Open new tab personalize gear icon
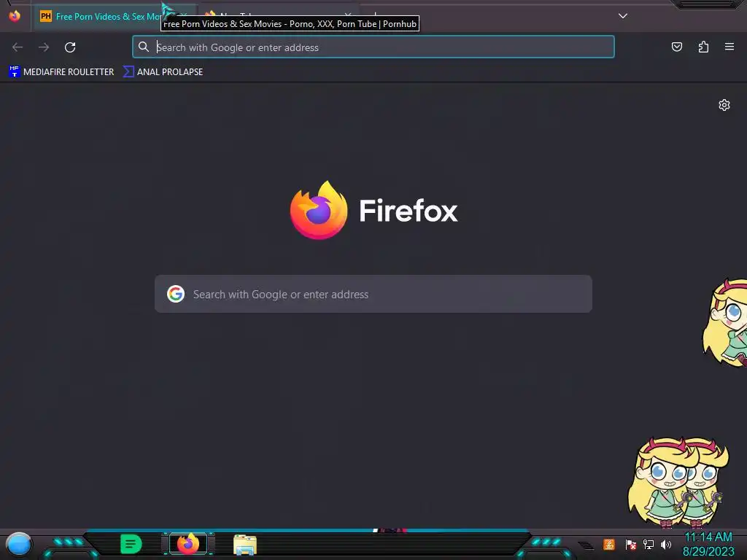 (x=724, y=105)
